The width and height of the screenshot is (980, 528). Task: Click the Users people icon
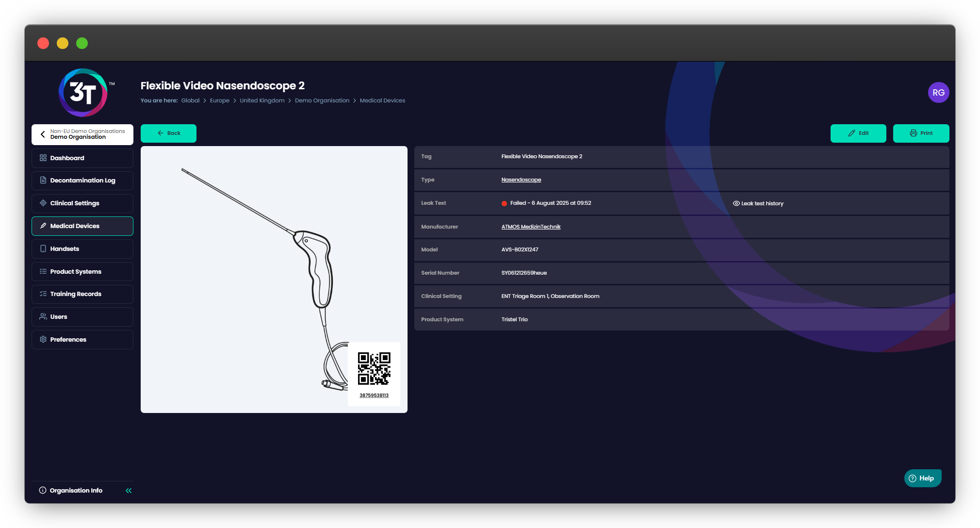tap(43, 317)
